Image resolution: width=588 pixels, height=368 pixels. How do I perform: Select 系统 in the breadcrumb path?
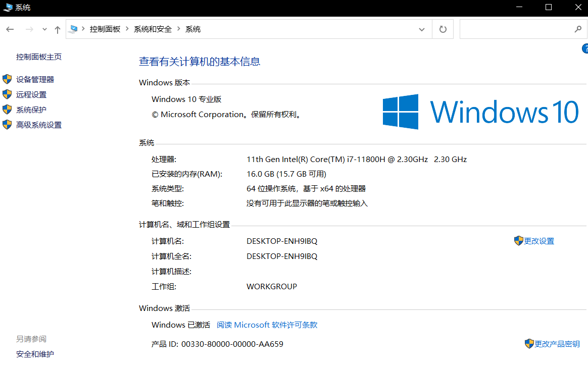pyautogui.click(x=193, y=29)
